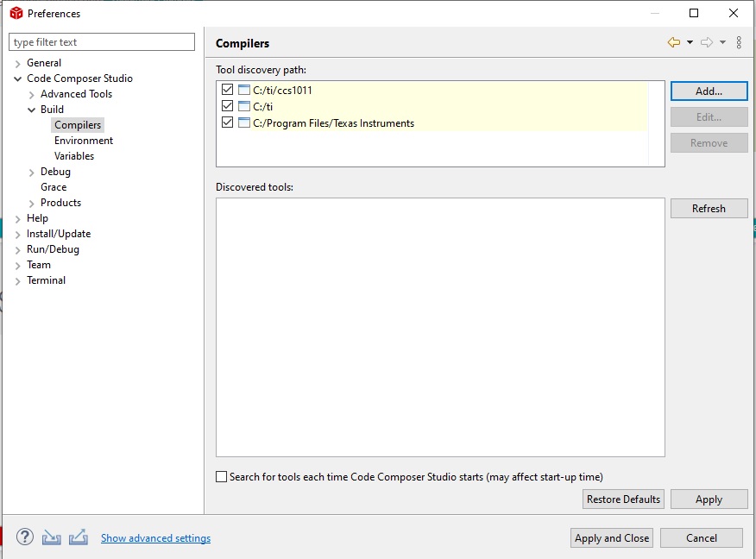
Task: Select Environment in the preferences tree
Action: pos(84,141)
